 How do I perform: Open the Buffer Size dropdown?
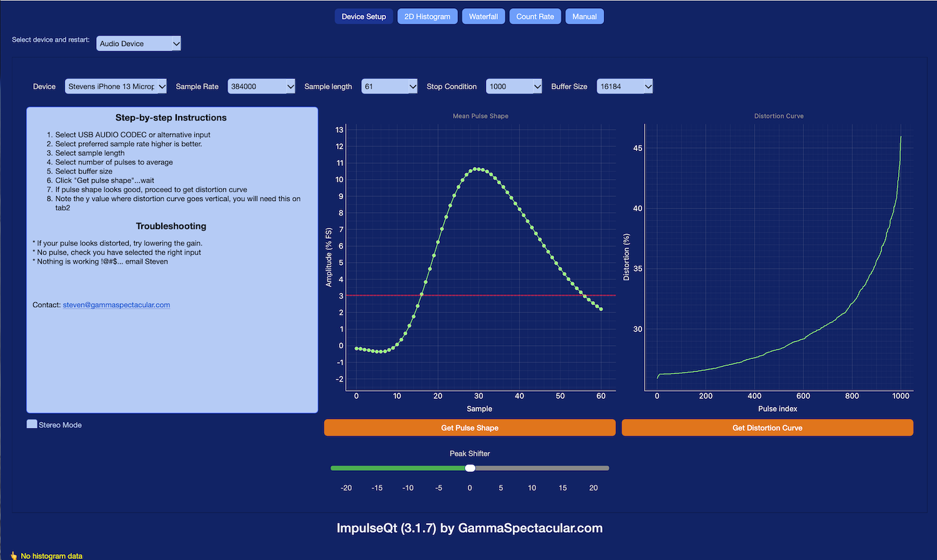coord(625,87)
